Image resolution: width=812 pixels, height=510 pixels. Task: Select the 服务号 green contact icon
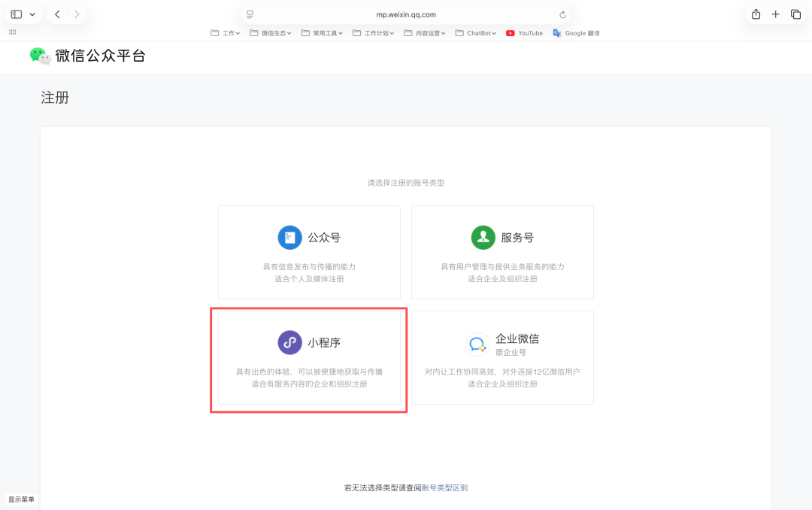(x=483, y=237)
